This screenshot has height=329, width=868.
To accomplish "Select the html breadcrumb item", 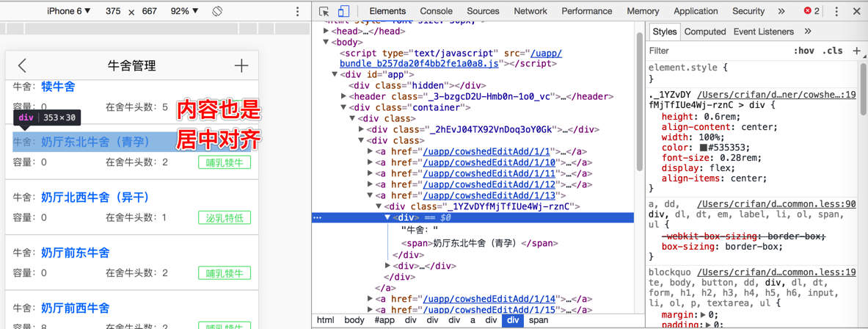I will pyautogui.click(x=326, y=320).
